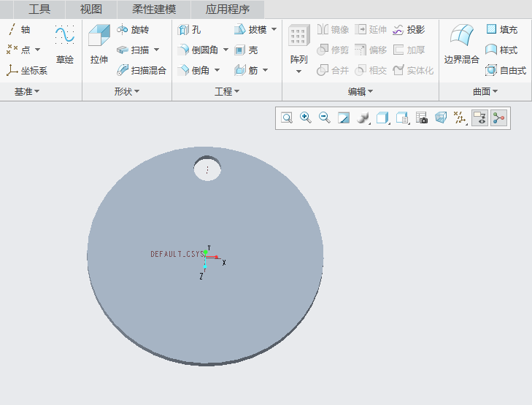Apply the 倒圆角 round tool
The width and height of the screenshot is (532, 405).
(198, 50)
